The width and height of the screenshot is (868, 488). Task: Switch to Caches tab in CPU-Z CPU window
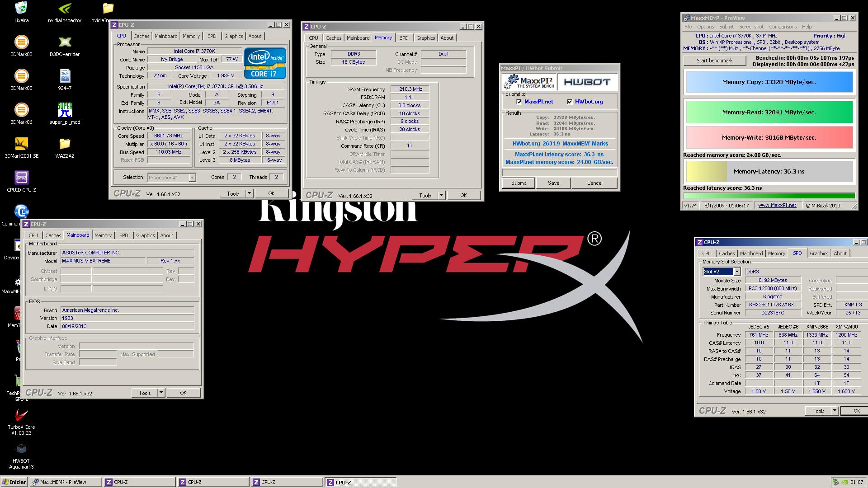pos(141,36)
